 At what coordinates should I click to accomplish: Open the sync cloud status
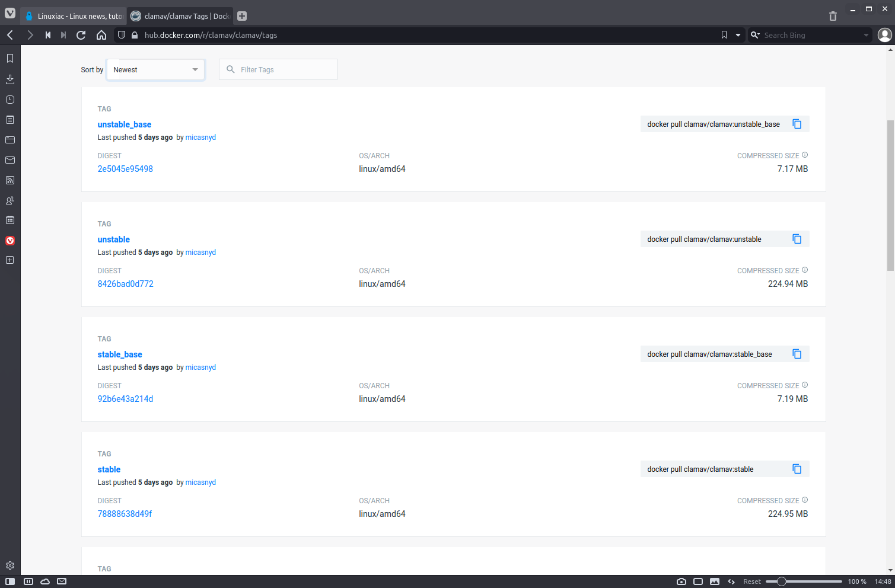coord(45,581)
